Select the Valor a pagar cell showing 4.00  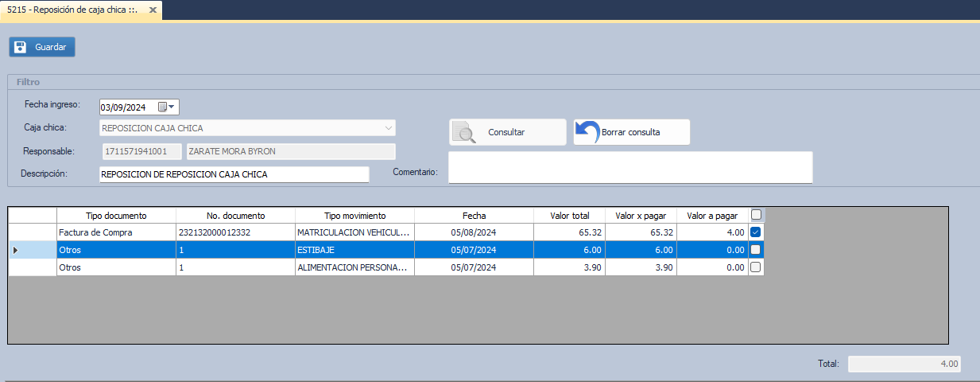point(713,232)
